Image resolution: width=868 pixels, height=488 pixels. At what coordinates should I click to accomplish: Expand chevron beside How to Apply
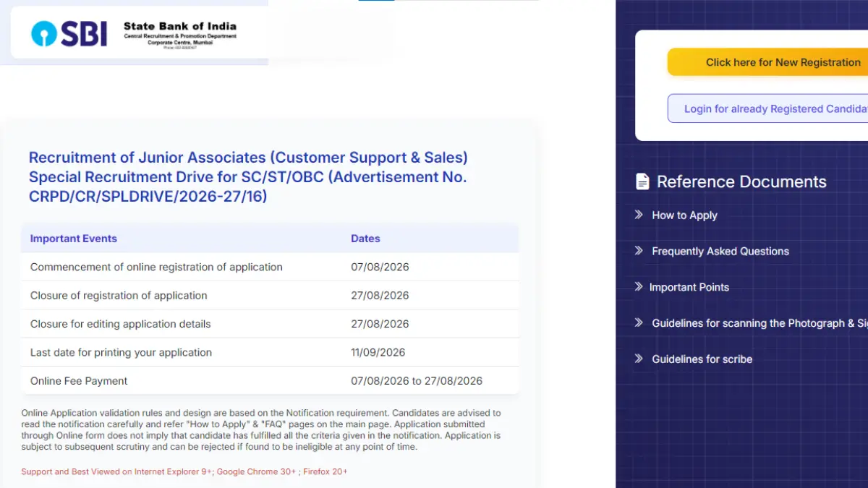click(x=639, y=215)
